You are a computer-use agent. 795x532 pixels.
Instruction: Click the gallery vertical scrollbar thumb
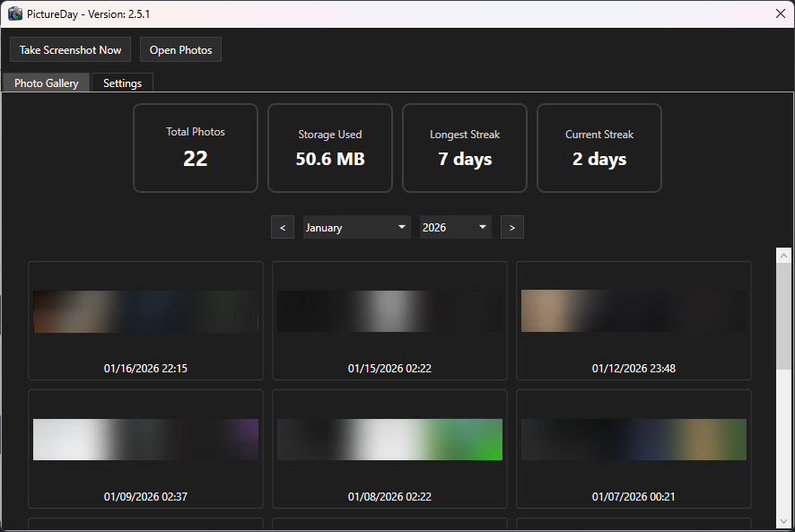pyautogui.click(x=784, y=316)
